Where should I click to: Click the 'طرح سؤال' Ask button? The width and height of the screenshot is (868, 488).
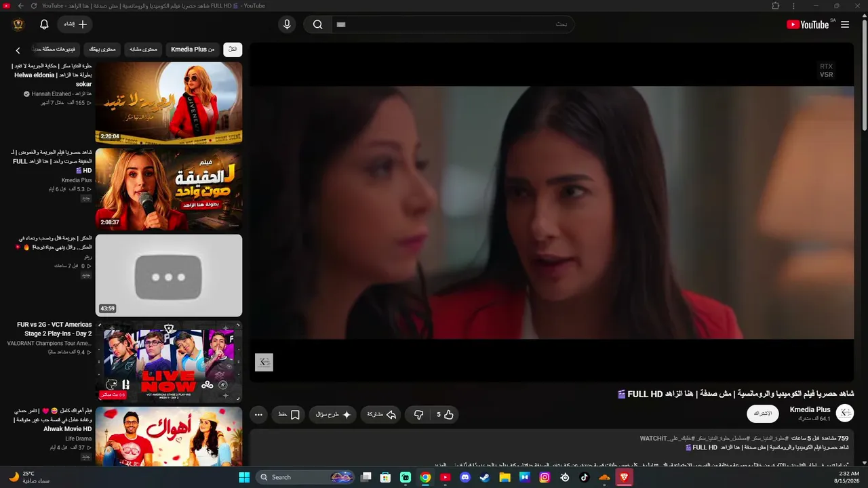(x=334, y=415)
